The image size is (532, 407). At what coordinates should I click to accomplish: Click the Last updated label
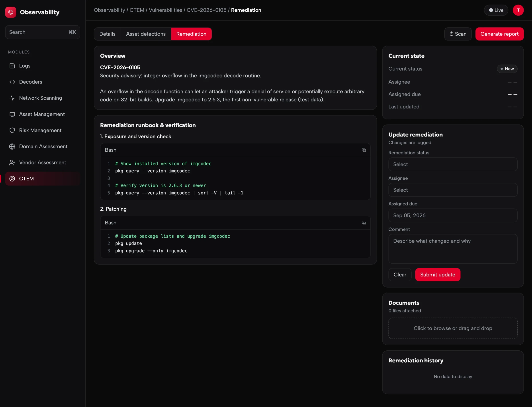(403, 107)
